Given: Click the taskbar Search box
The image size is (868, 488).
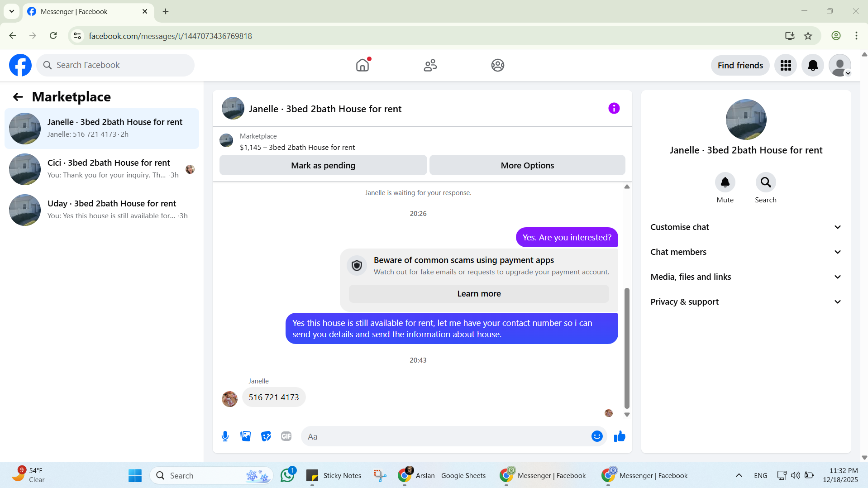Looking at the screenshot, I should 211,475.
